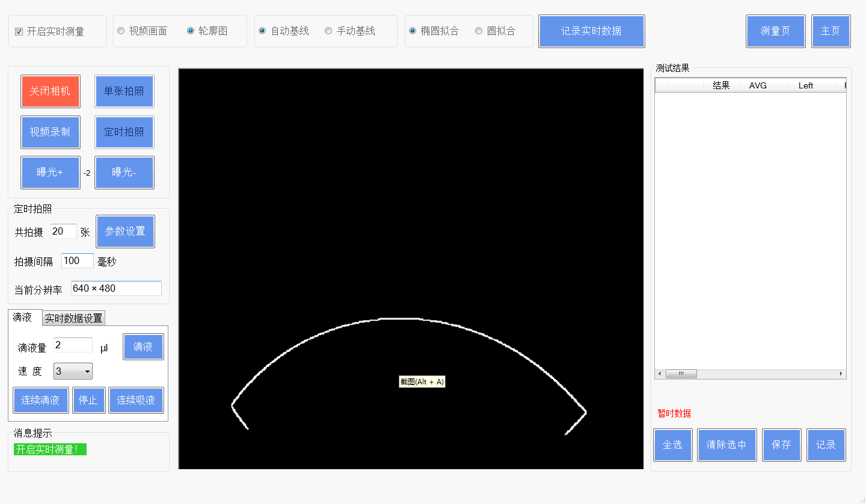Click the 共拍摄 photo count field
This screenshot has height=504, width=866.
pos(63,232)
